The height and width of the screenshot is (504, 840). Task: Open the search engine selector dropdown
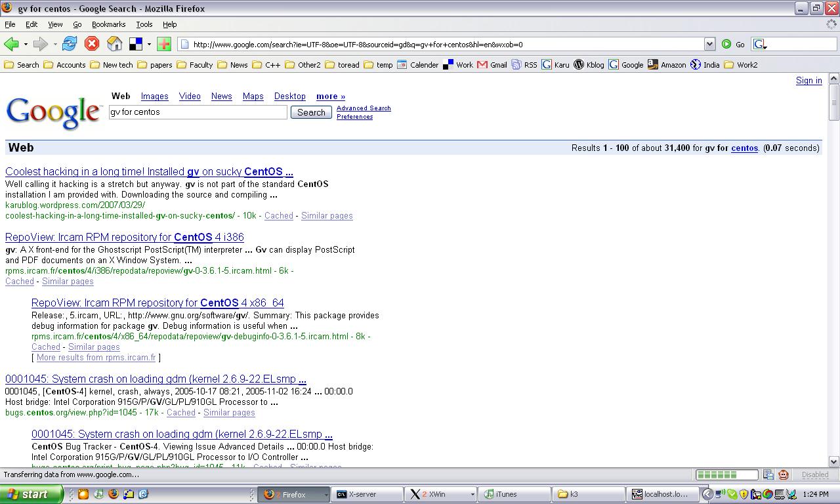761,44
